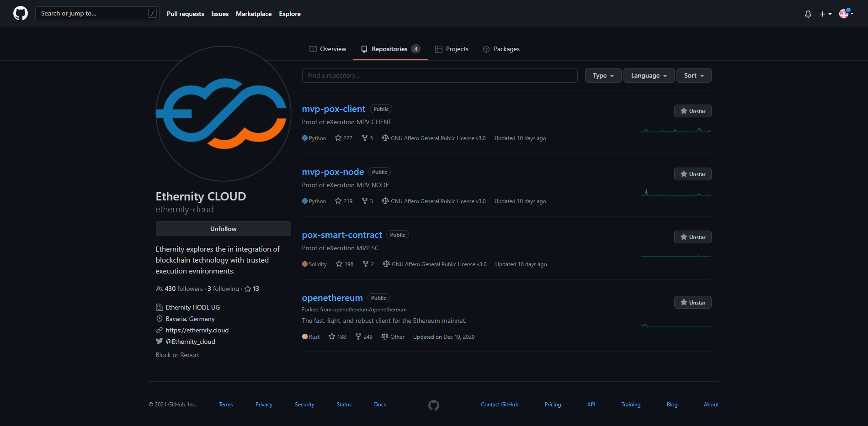View the 219 stargazers of mvp-pox-node
The image size is (868, 426).
(x=344, y=201)
